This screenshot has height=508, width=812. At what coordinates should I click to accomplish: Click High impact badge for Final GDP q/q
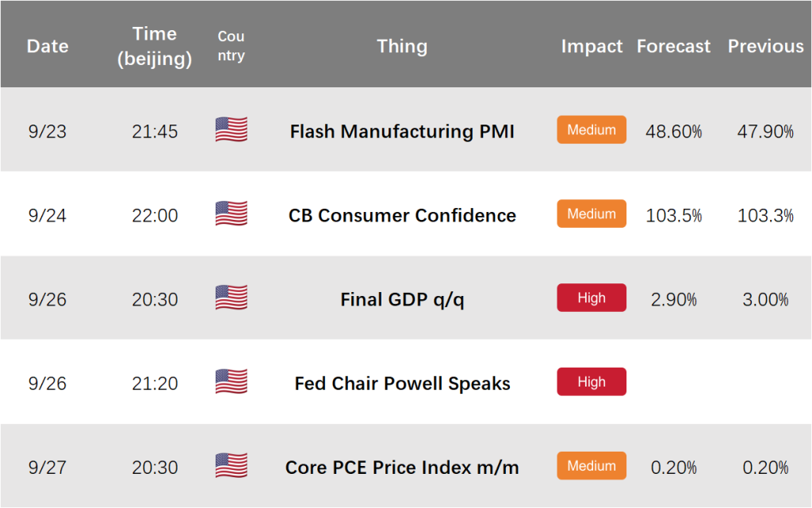[592, 298]
